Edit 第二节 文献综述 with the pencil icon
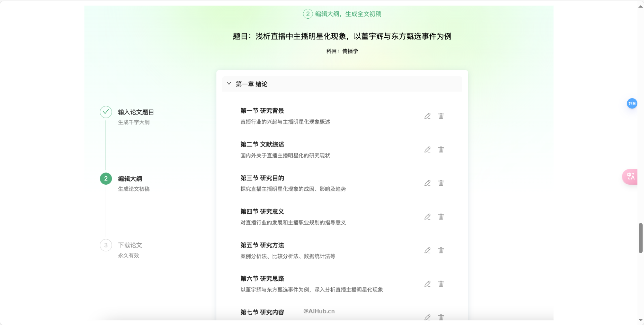644x325 pixels. (427, 149)
